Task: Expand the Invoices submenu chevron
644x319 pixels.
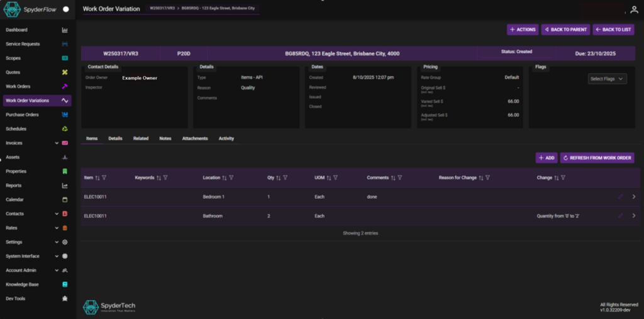Action: point(57,143)
